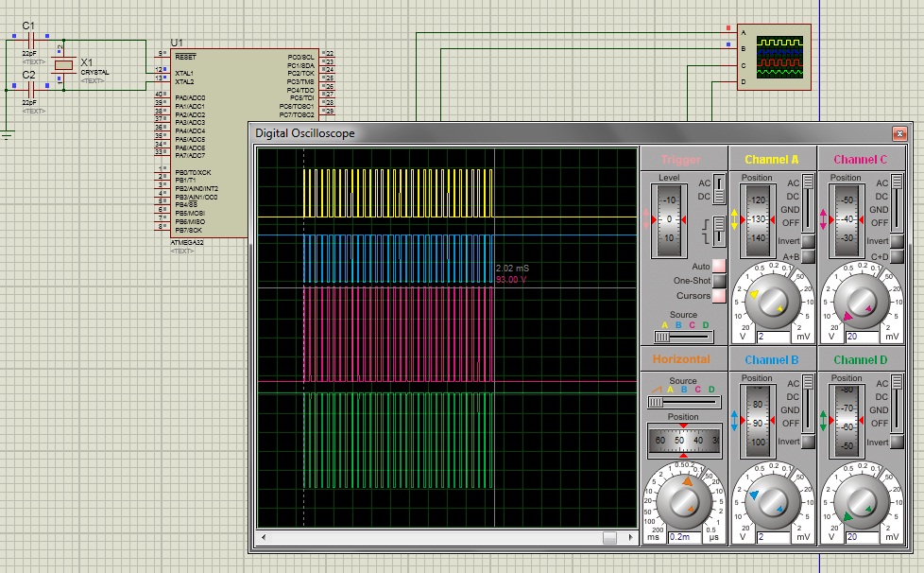Toggle the trigger Auto button
924x573 pixels.
719,266
